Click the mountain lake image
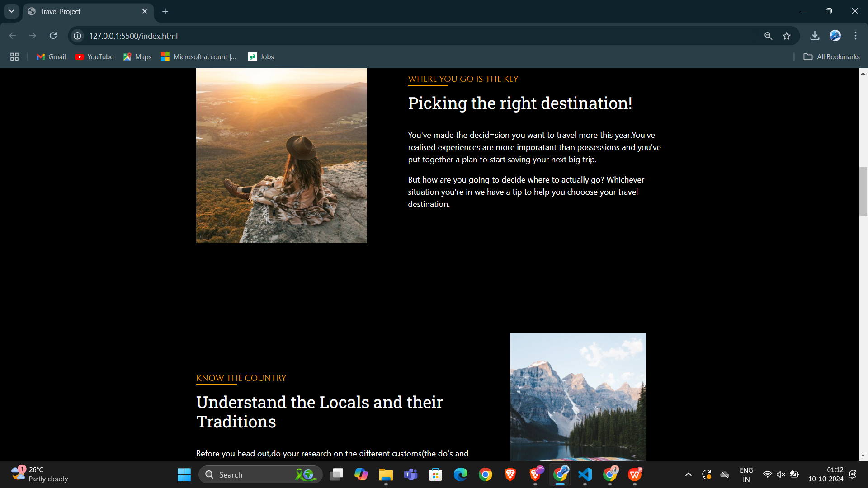 point(578,397)
